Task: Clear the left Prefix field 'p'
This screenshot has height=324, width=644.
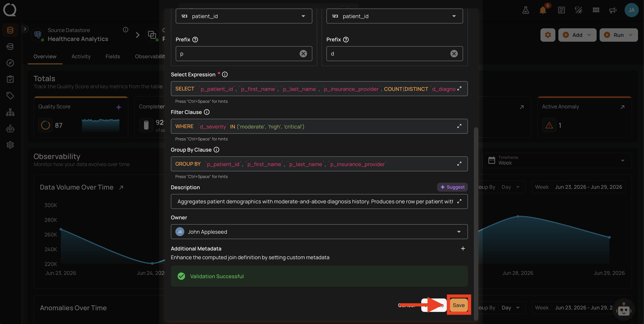Action: [303, 53]
